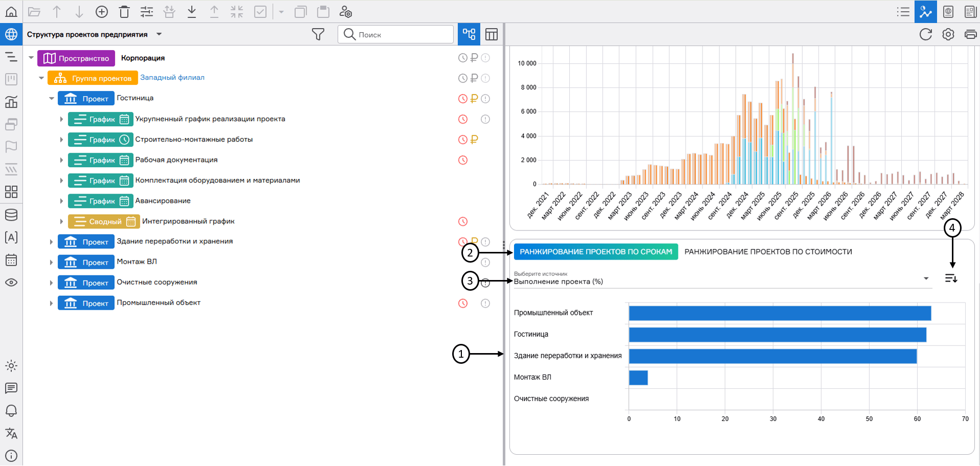This screenshot has height=466, width=980.
Task: Click the add plus circle icon
Action: pyautogui.click(x=102, y=12)
